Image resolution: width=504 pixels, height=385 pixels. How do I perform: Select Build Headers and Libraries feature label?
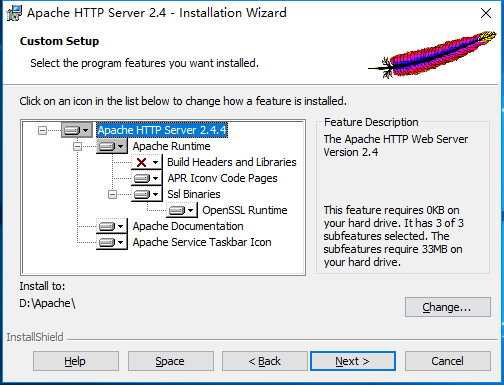(x=232, y=162)
